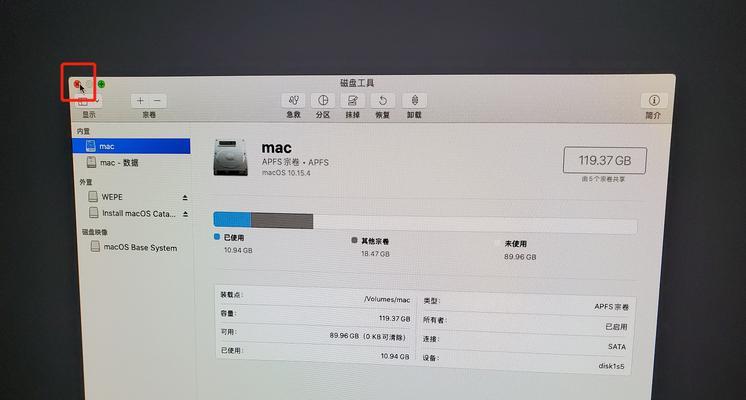Click the empty unused portion of usage bar
Image resolution: width=746 pixels, height=400 pixels.
pyautogui.click(x=475, y=224)
